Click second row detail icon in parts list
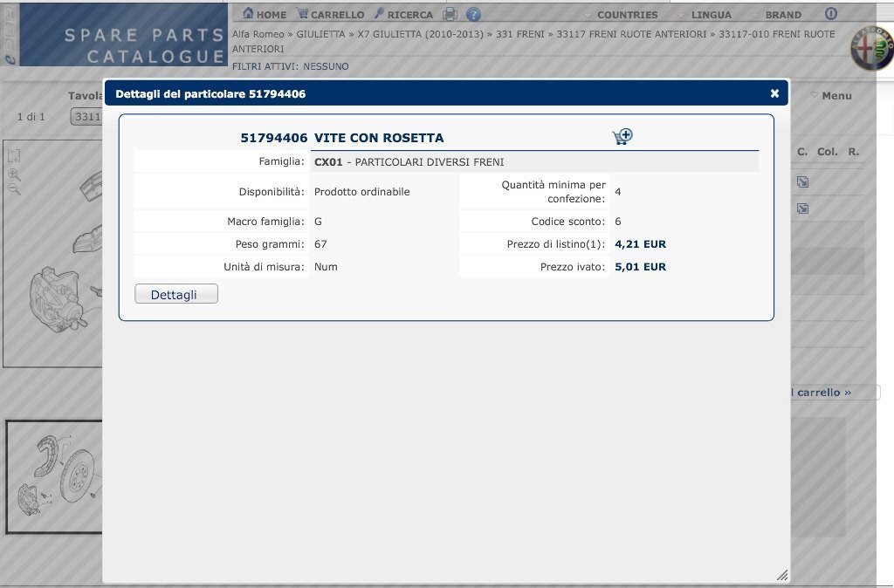 [x=803, y=209]
